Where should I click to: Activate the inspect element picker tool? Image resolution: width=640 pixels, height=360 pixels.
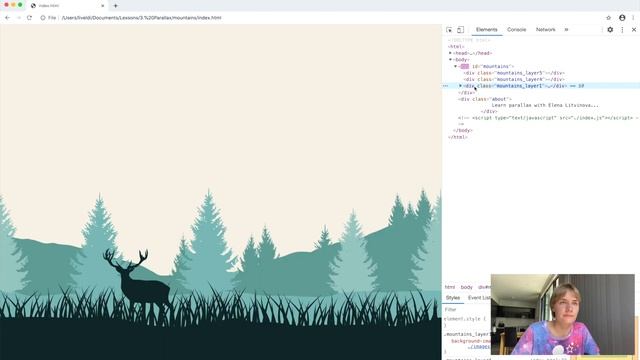click(x=449, y=30)
